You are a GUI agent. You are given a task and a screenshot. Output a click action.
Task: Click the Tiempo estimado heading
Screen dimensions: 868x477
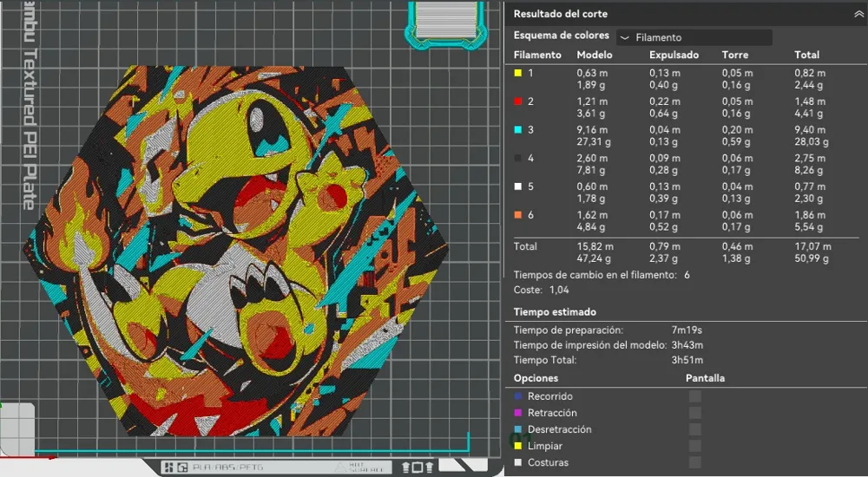coord(555,312)
